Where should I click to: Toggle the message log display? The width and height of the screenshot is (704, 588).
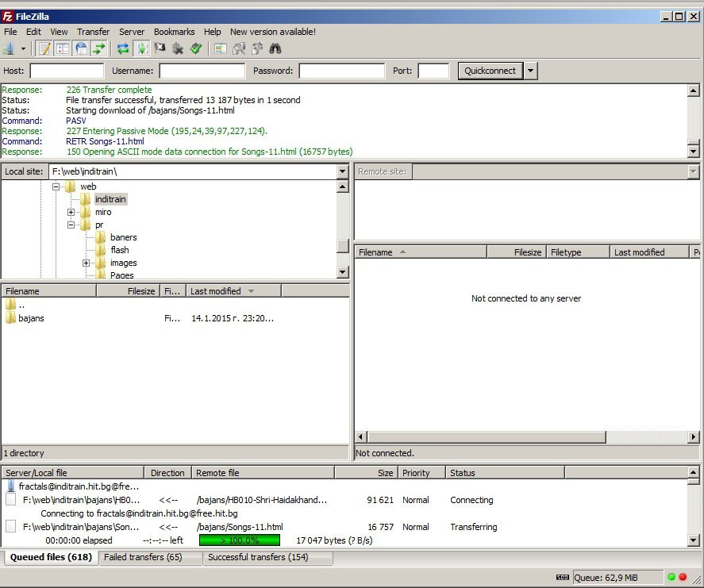[x=44, y=48]
